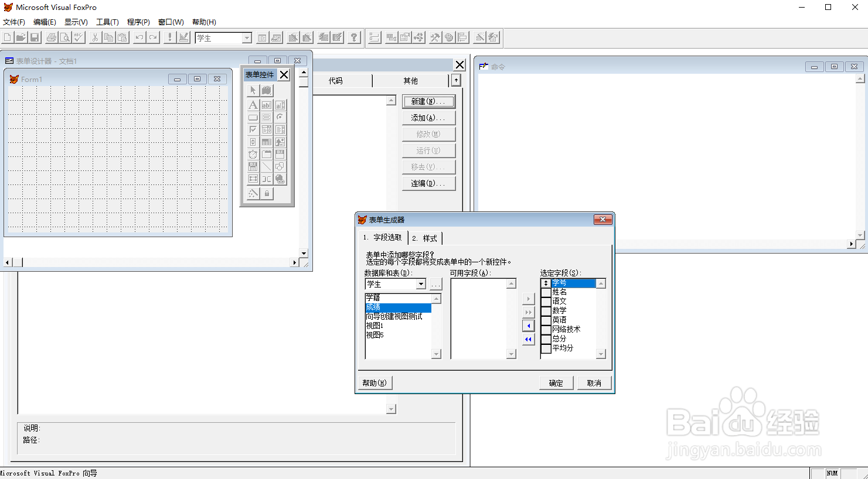Click the Open folder toolbar icon
Viewport: 868px width, 479px height.
point(21,37)
